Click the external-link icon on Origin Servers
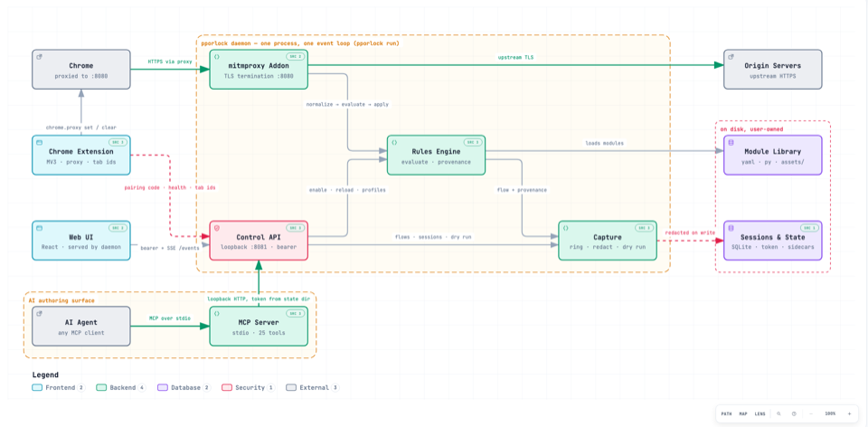 pyautogui.click(x=731, y=56)
